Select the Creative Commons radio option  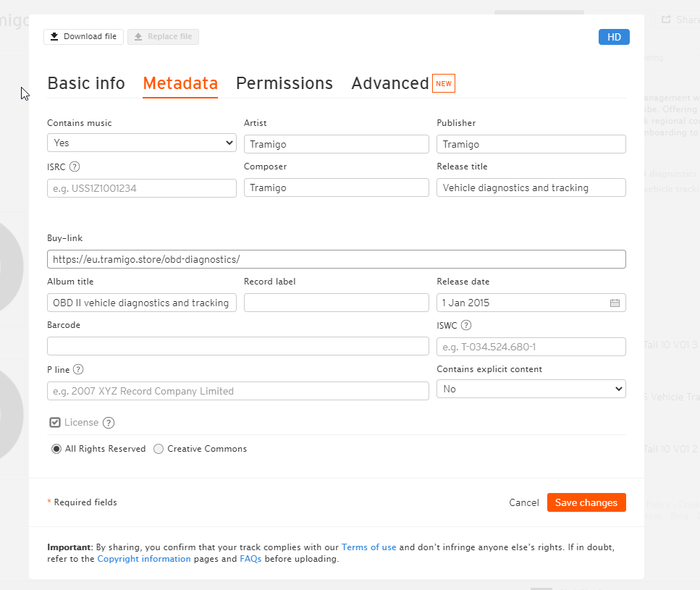pyautogui.click(x=159, y=449)
